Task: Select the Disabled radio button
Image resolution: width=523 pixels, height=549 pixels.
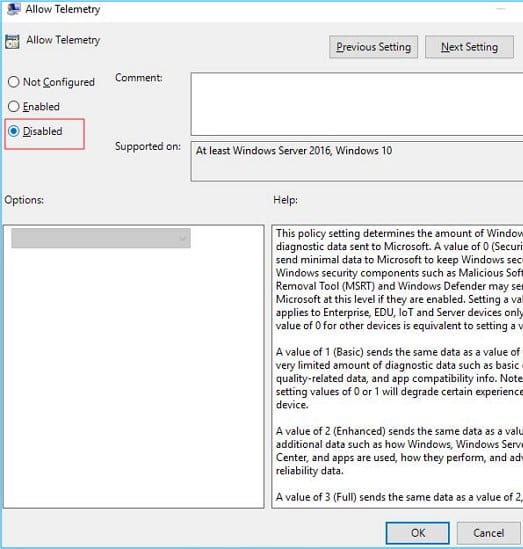Action: 14,131
